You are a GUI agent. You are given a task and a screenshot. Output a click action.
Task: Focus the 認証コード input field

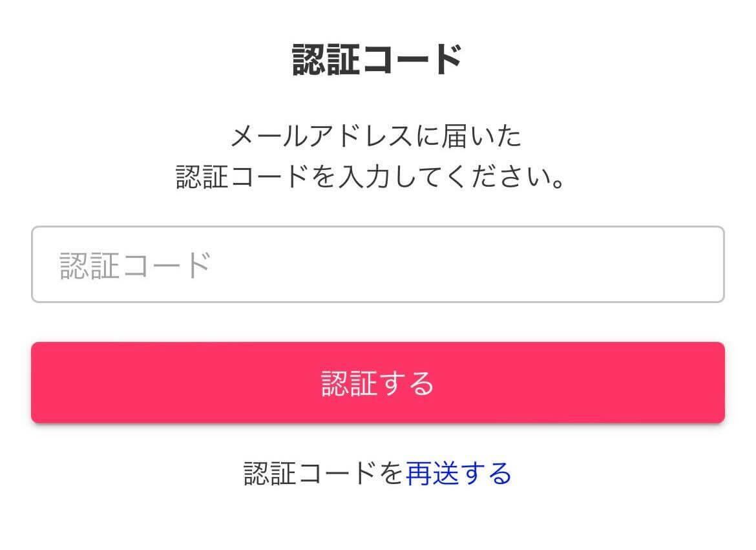pos(377,264)
